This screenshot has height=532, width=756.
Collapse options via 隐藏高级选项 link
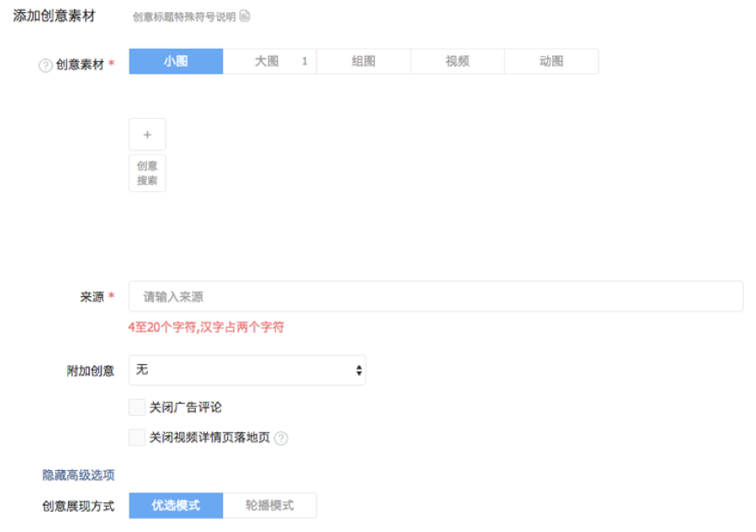click(79, 475)
